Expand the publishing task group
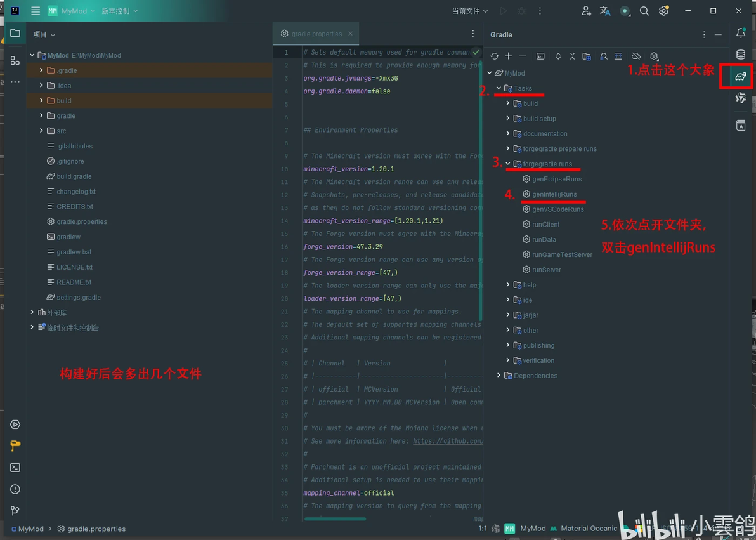 pos(507,345)
